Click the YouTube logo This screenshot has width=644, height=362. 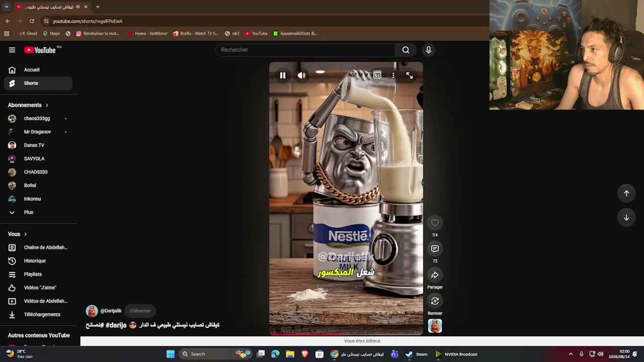tap(40, 50)
